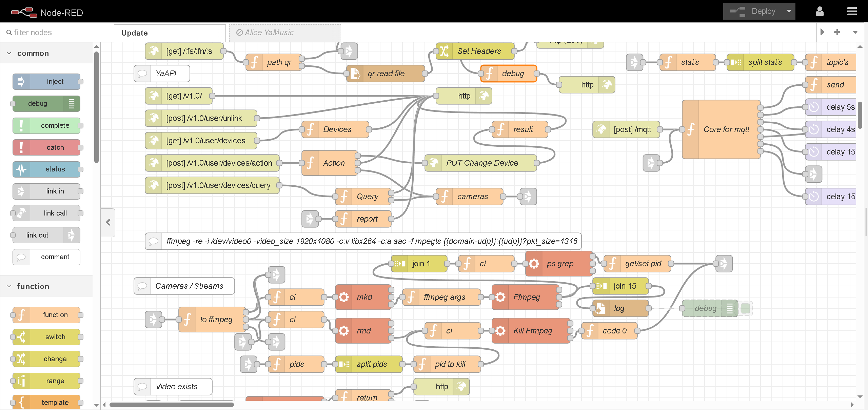This screenshot has height=410, width=868.
Task: Select the qr read file node
Action: [386, 74]
